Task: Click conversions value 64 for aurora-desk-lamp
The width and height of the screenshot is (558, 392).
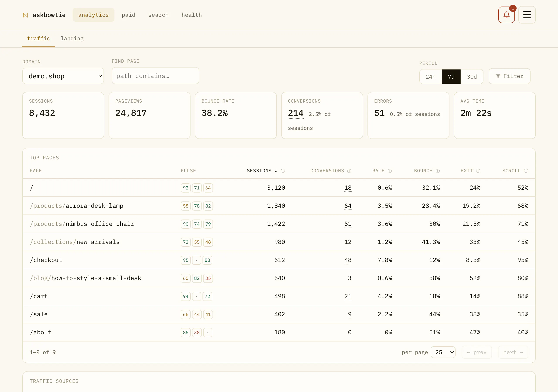Action: tap(348, 206)
